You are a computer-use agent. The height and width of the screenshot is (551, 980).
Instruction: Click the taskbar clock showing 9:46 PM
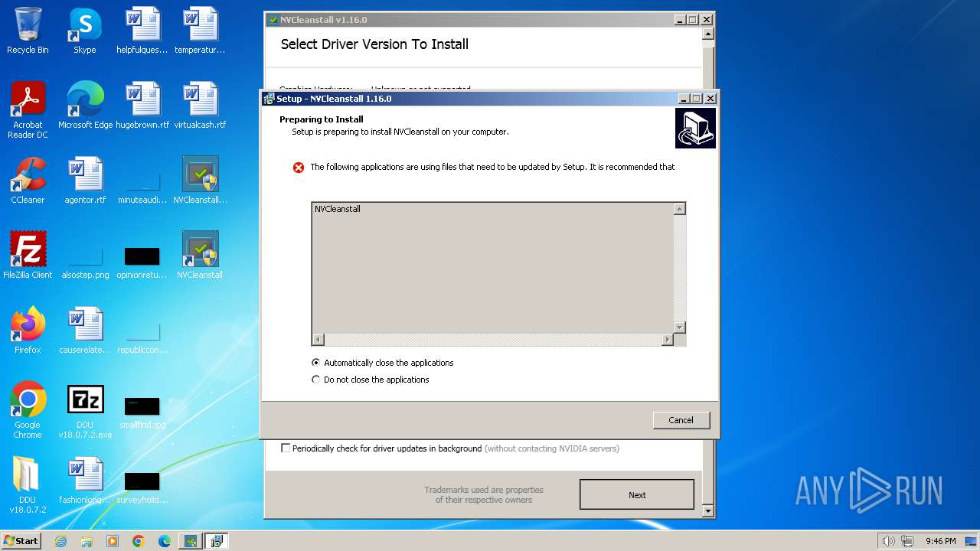coord(940,541)
